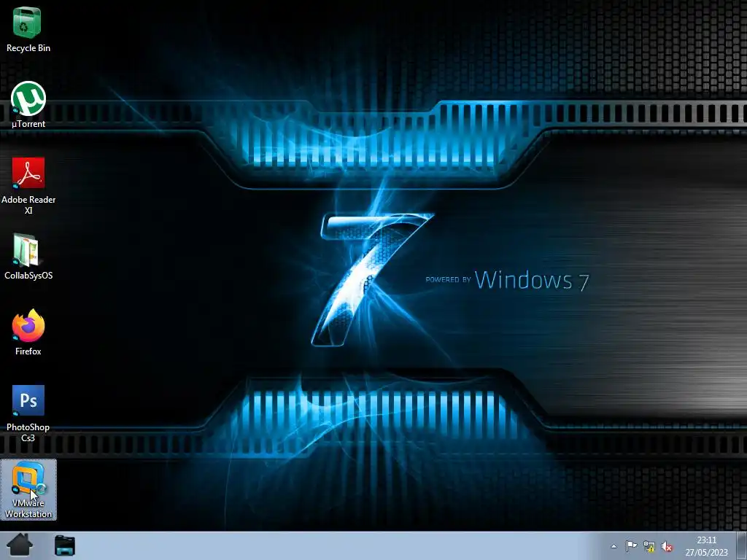Open the network status tray icon
Viewport: 747px width, 560px height.
pyautogui.click(x=649, y=546)
